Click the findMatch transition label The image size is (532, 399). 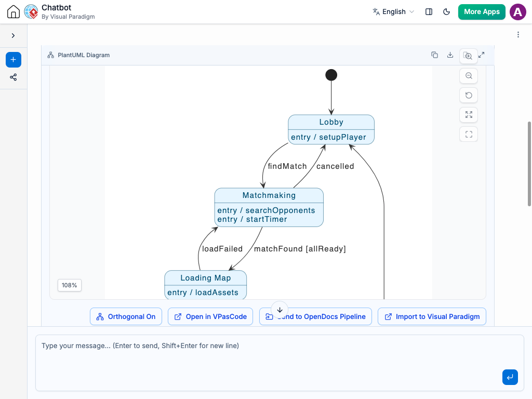pyautogui.click(x=287, y=166)
